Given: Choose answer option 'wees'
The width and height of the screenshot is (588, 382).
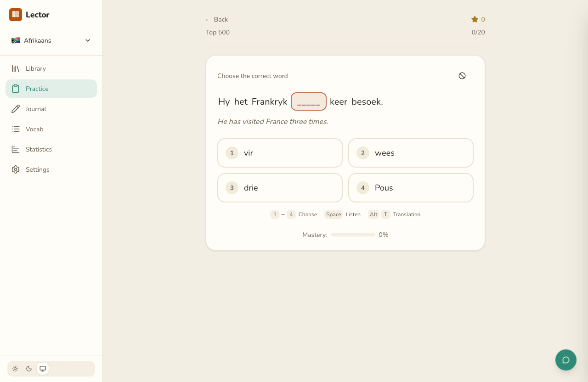Looking at the screenshot, I should click(x=411, y=153).
